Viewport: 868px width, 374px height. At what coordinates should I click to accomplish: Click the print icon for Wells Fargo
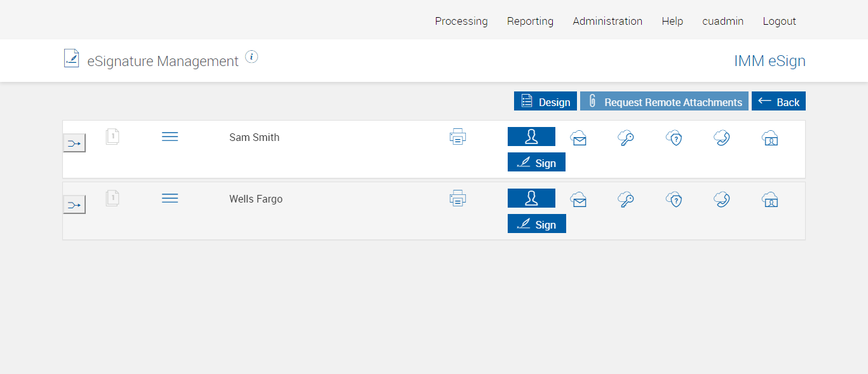(458, 198)
